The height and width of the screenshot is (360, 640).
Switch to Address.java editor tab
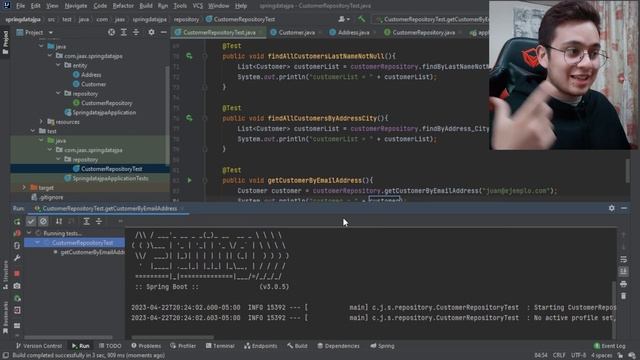point(353,32)
